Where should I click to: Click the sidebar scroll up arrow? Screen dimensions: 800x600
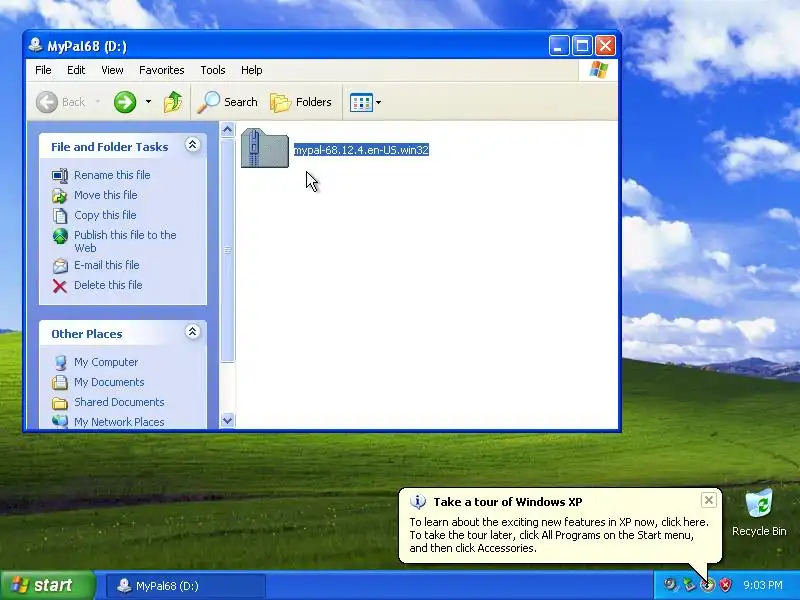(228, 130)
